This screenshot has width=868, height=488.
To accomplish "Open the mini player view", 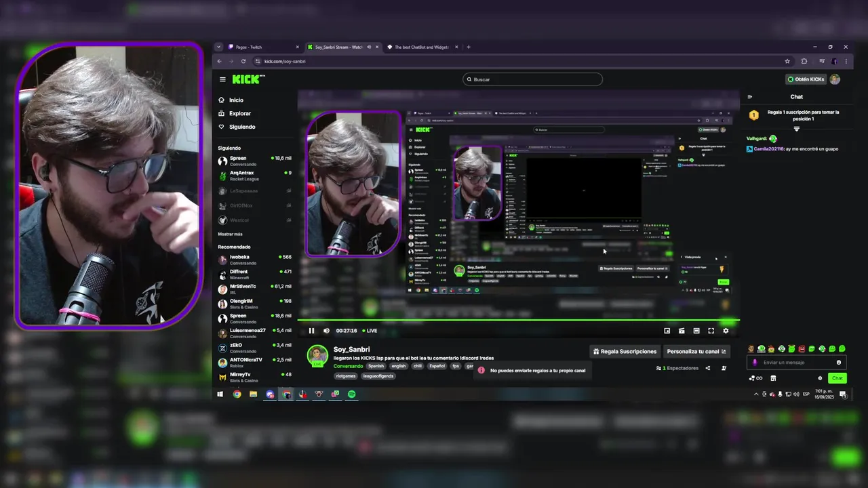I will pos(667,331).
